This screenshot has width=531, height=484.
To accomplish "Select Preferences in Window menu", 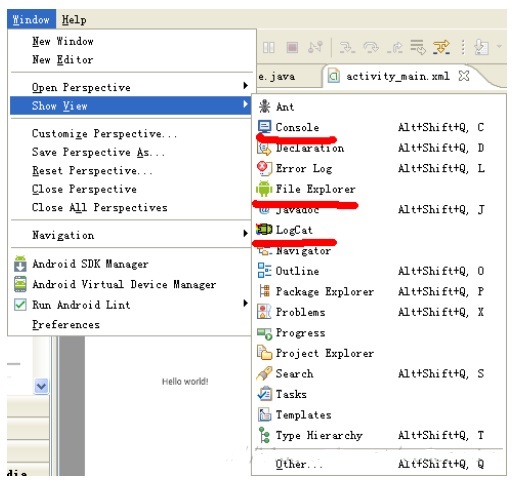I will [66, 324].
